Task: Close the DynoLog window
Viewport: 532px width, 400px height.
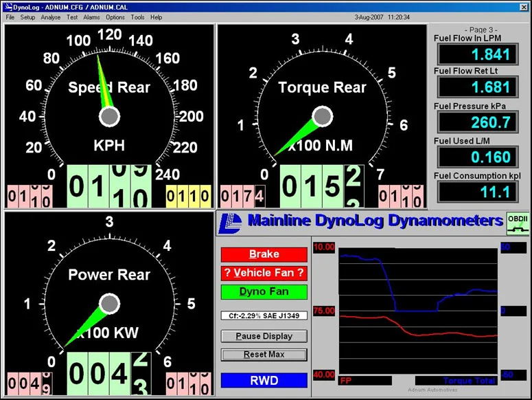Action: 524,7
